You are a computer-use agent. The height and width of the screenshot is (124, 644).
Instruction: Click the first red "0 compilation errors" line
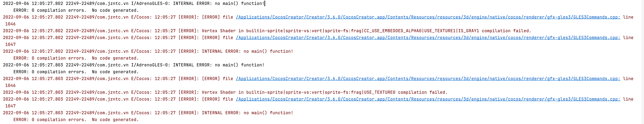pos(76,58)
